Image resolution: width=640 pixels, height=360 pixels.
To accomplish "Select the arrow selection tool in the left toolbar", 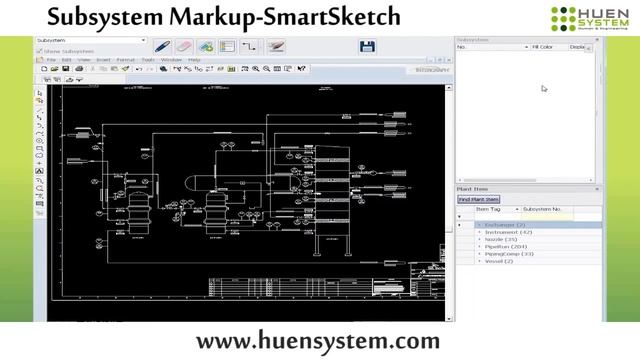I will [40, 93].
